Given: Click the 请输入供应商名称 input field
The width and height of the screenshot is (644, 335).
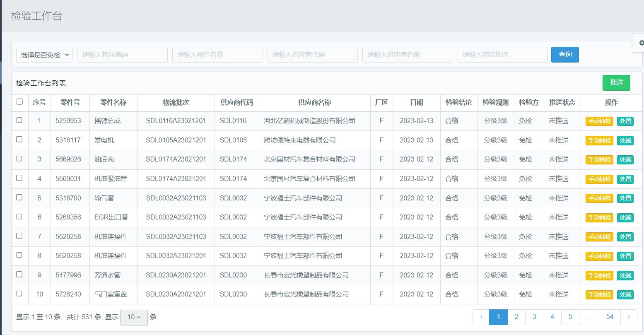Looking at the screenshot, I should pyautogui.click(x=408, y=55).
